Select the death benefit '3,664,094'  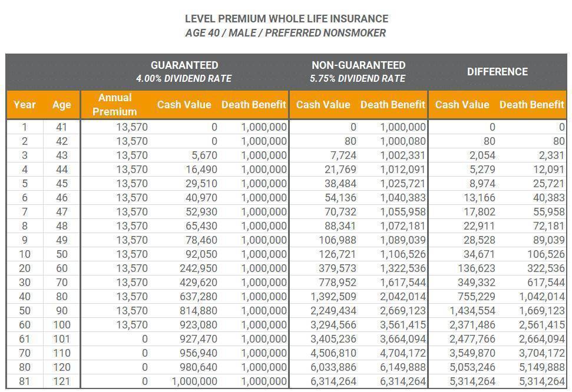point(403,339)
